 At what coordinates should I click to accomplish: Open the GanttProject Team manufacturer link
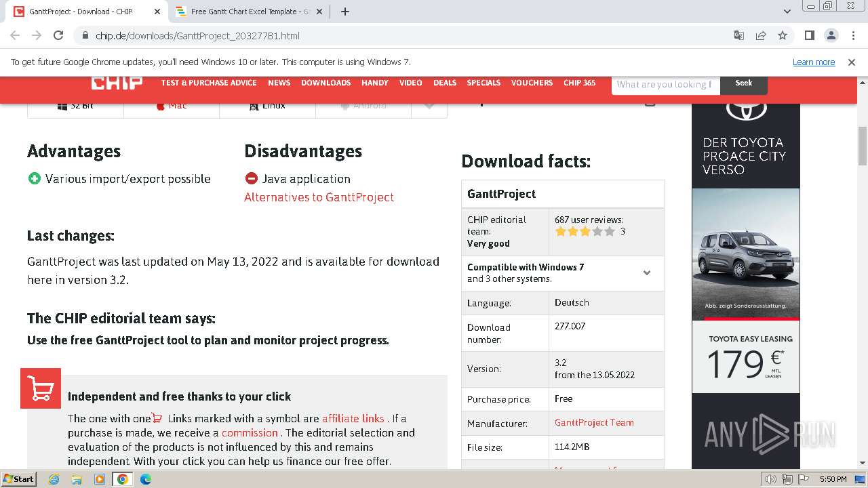(594, 422)
